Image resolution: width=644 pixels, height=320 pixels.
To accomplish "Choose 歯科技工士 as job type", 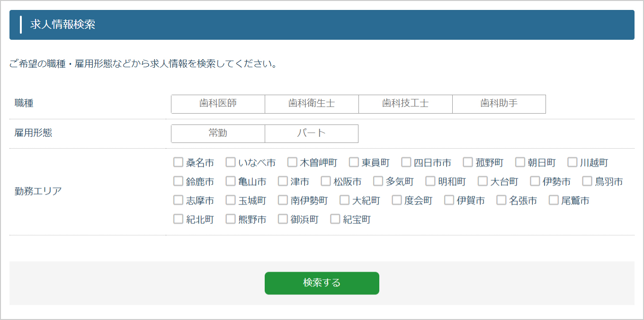I will [x=405, y=104].
